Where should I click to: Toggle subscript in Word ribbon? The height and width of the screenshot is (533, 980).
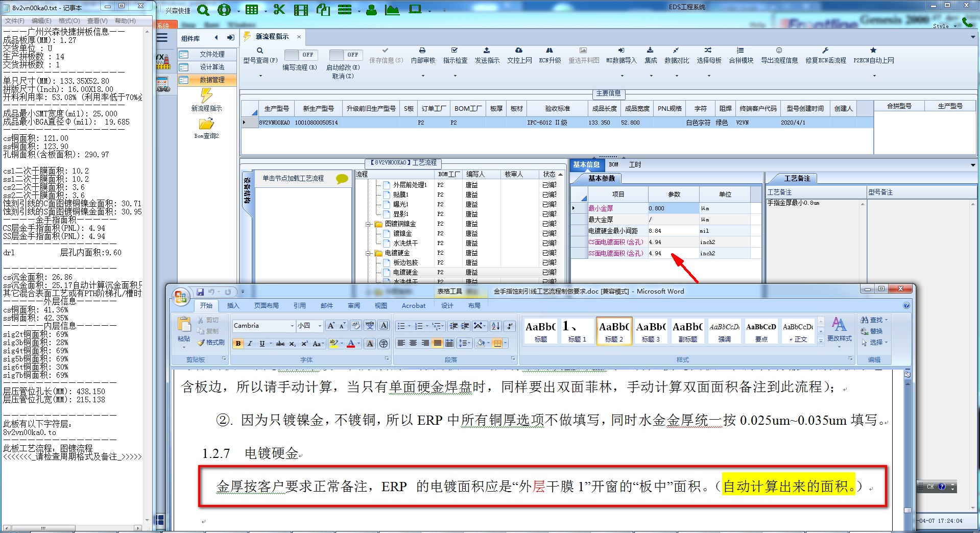[x=292, y=344]
